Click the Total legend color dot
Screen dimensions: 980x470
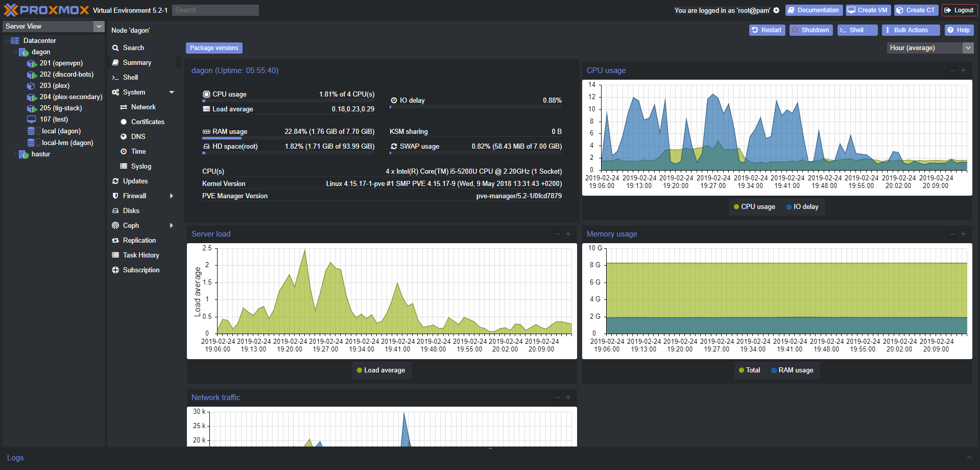coord(742,370)
